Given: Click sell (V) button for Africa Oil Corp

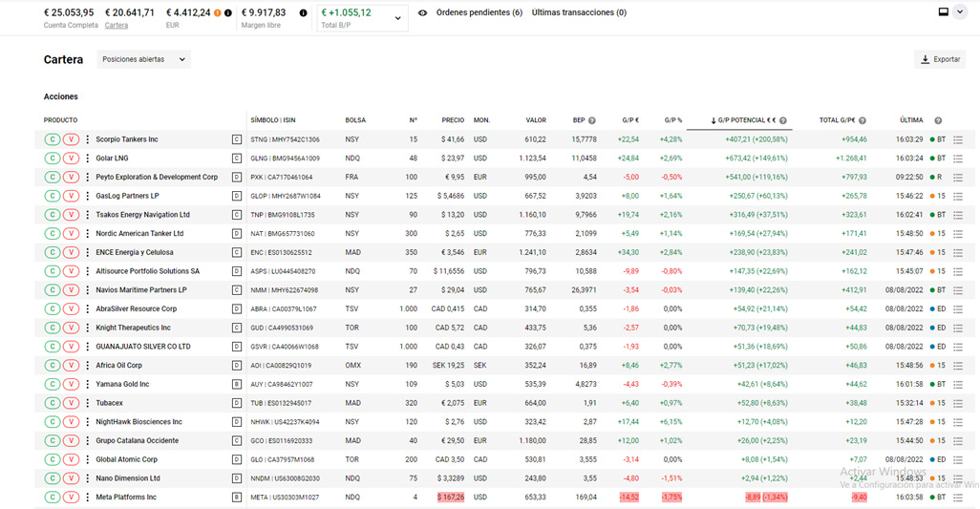Looking at the screenshot, I should [x=72, y=366].
